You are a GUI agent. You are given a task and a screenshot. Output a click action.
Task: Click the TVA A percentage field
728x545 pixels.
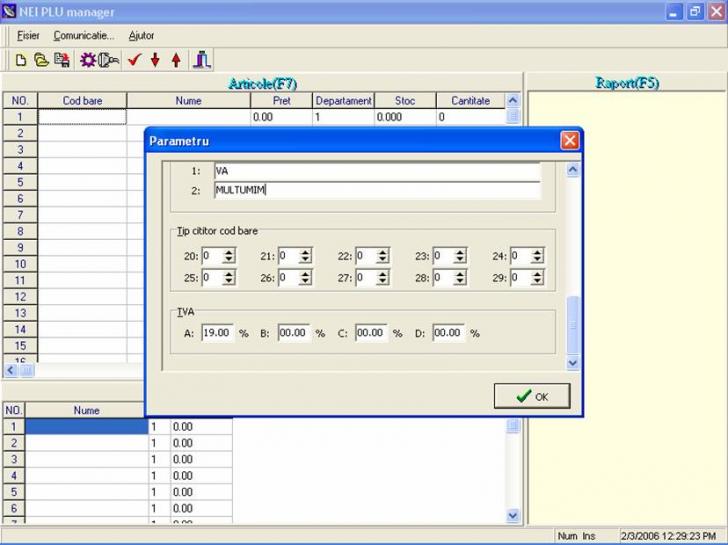coord(217,333)
